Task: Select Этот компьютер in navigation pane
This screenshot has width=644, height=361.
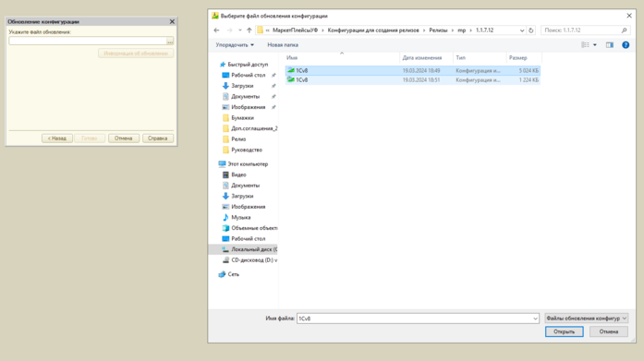Action: click(248, 164)
